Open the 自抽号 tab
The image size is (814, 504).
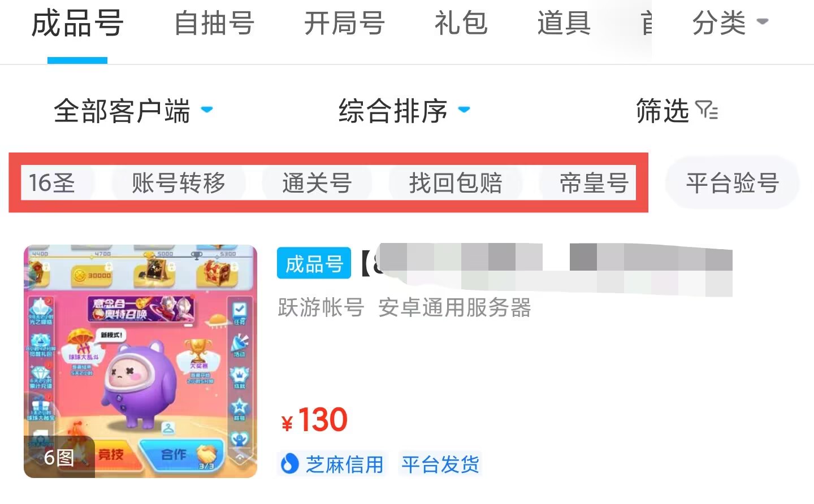tap(214, 24)
